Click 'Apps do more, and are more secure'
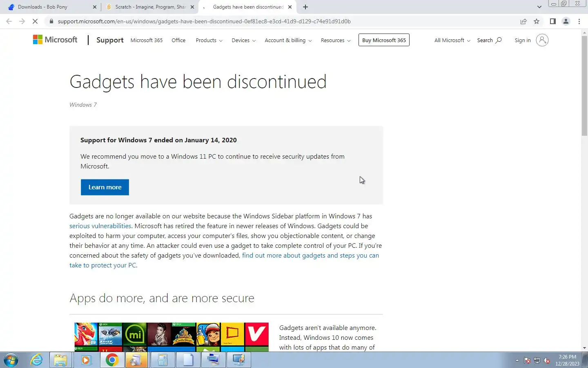Image resolution: width=588 pixels, height=368 pixels. click(x=162, y=298)
